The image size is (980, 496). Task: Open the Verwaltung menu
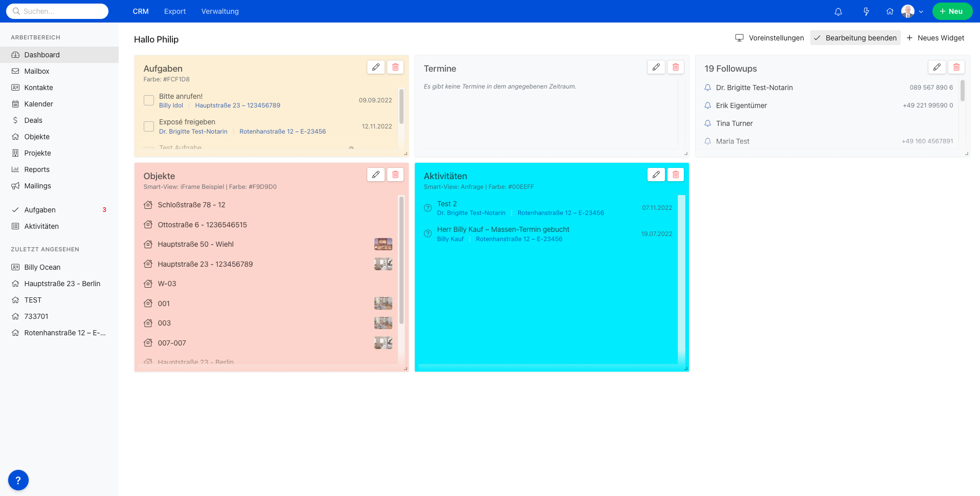(220, 11)
